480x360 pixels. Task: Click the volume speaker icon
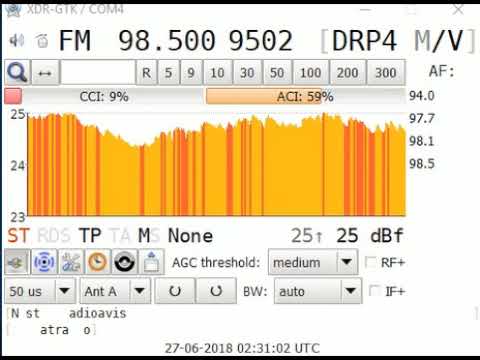pyautogui.click(x=16, y=41)
